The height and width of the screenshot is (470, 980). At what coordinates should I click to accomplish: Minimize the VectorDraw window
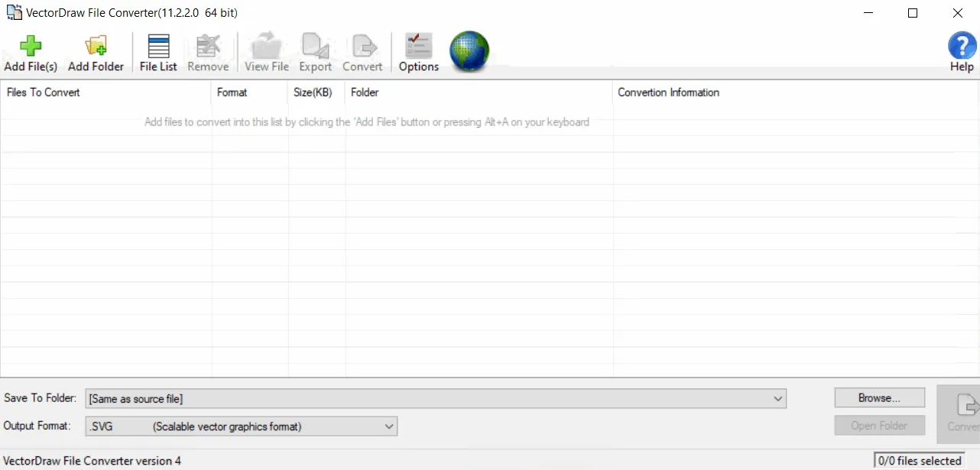[868, 13]
